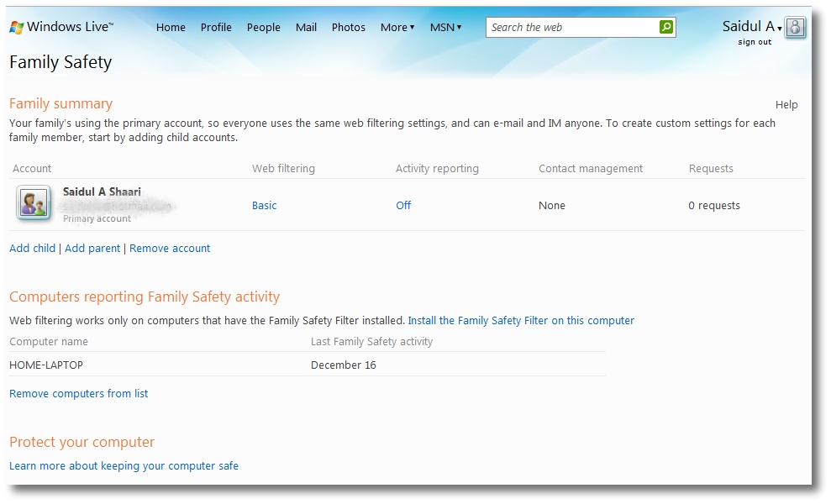Click the sign out link
Viewport: 831px width, 504px height.
[x=755, y=42]
